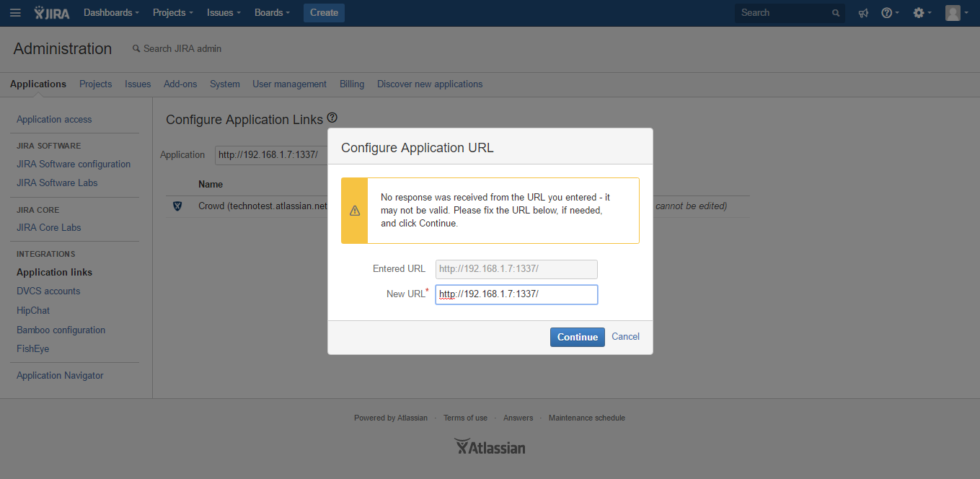
Task: Click the Crowd application shield icon
Action: click(177, 206)
